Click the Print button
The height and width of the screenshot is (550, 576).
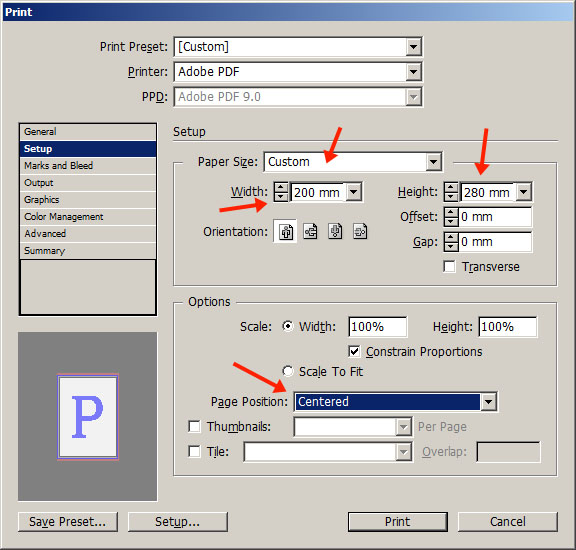point(398,522)
